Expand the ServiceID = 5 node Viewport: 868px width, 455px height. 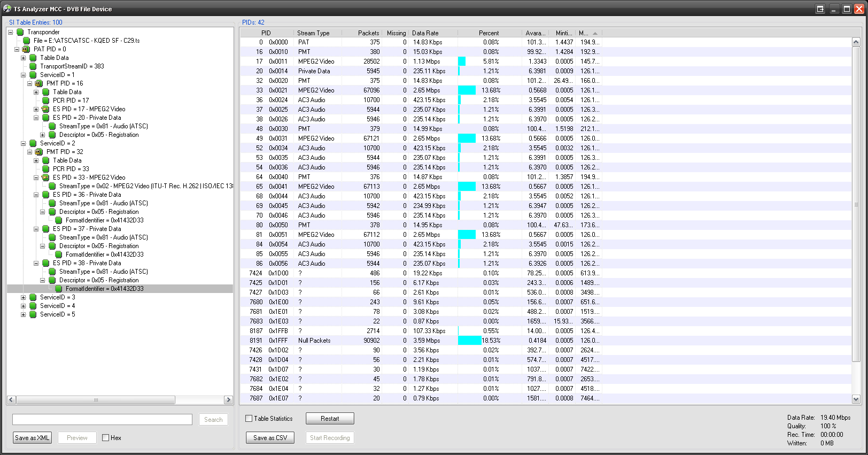23,314
